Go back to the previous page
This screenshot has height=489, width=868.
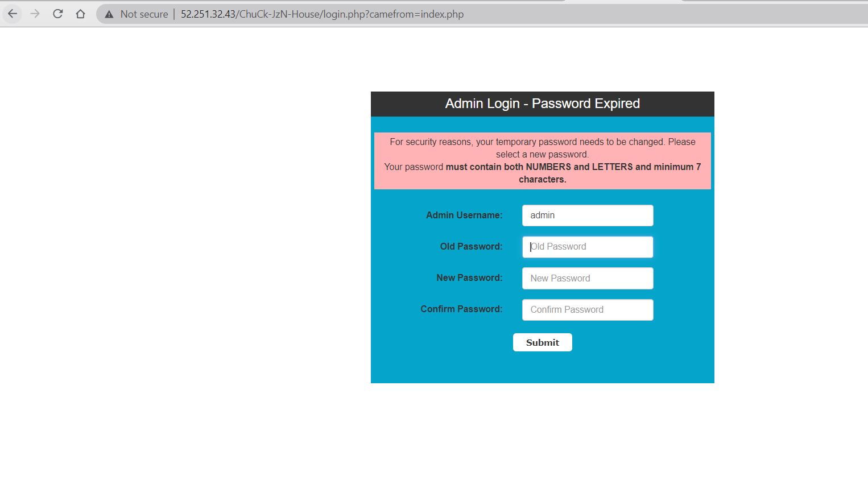click(13, 14)
